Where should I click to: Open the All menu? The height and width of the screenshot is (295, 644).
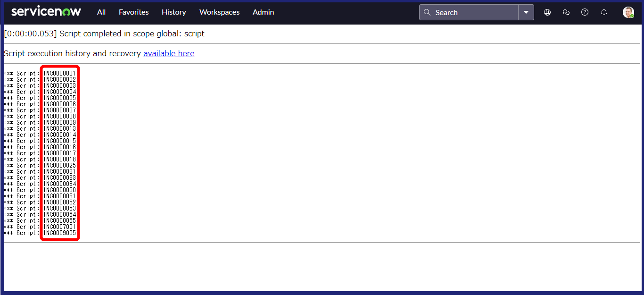101,12
